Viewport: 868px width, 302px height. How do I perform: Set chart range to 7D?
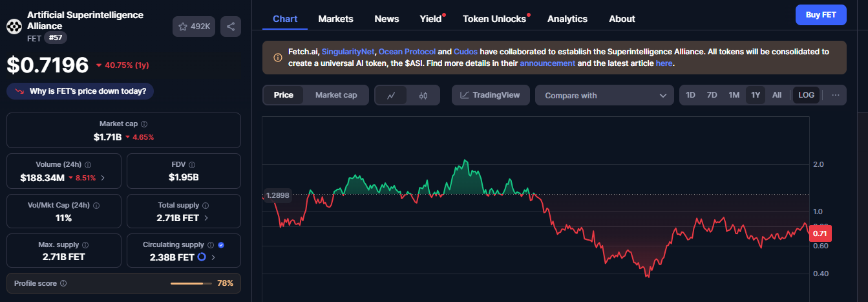(712, 95)
